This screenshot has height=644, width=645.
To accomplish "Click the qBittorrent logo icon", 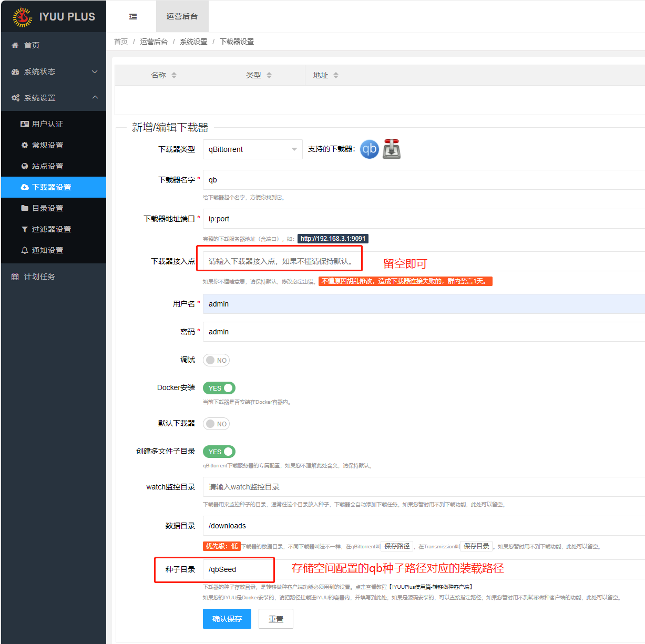I will (x=369, y=149).
